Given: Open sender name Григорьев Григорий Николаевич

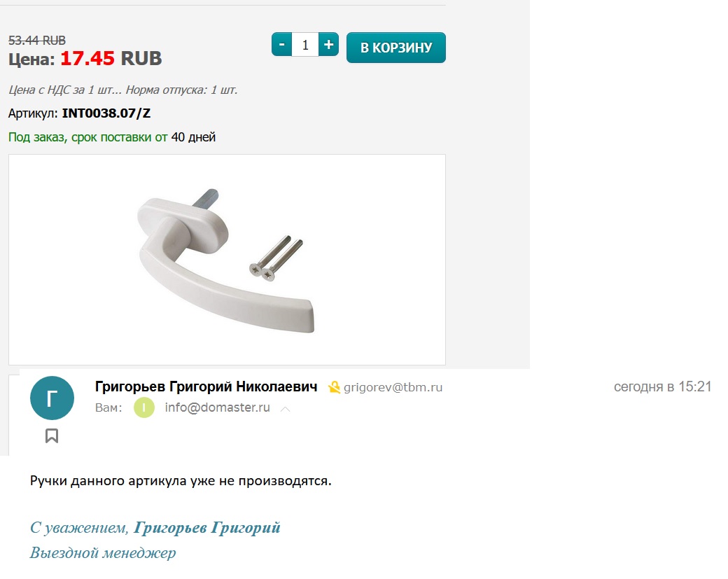Looking at the screenshot, I should [x=206, y=386].
